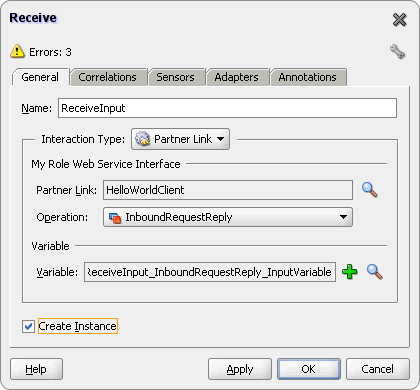Expand the Interaction Type dropdown
Image resolution: width=420 pixels, height=390 pixels.
coord(180,139)
